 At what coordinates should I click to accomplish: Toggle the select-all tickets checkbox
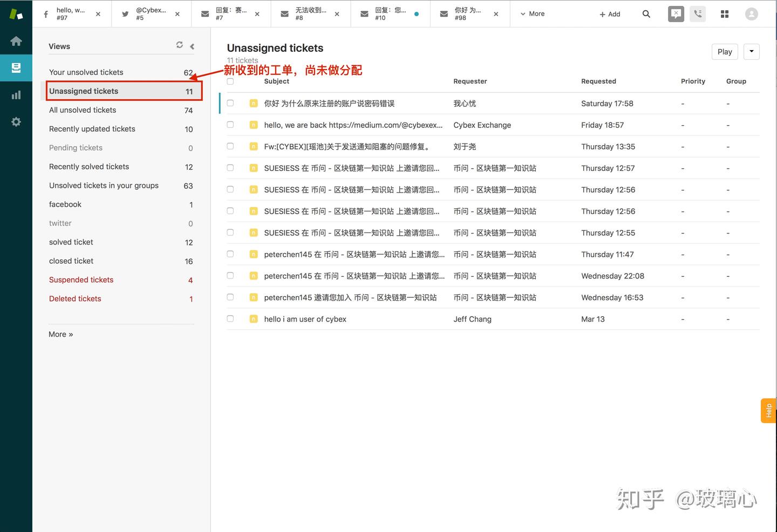pyautogui.click(x=230, y=81)
